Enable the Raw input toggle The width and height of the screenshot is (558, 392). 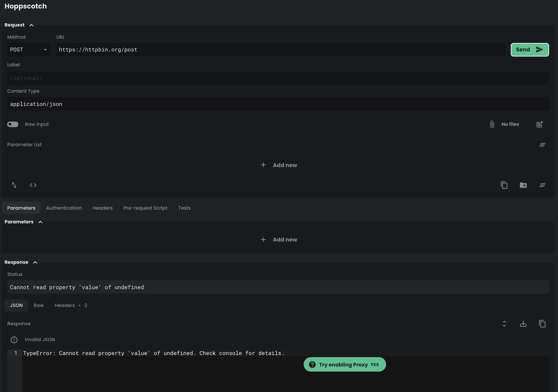coord(12,124)
